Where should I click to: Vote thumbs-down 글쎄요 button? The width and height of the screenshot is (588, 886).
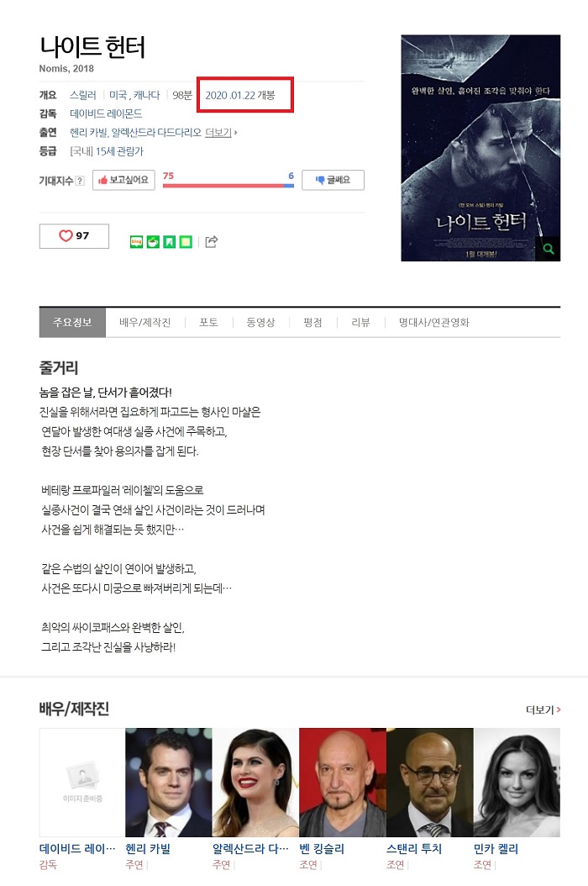pyautogui.click(x=333, y=180)
